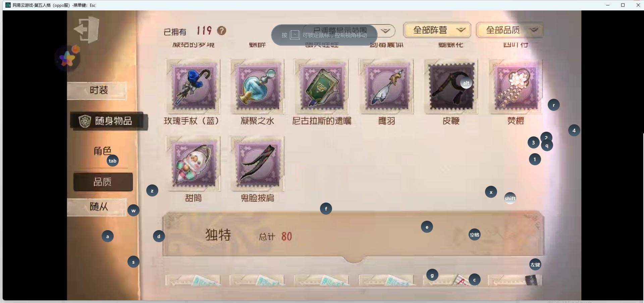Choose the 甜筒 ice cream accessory

[193, 164]
